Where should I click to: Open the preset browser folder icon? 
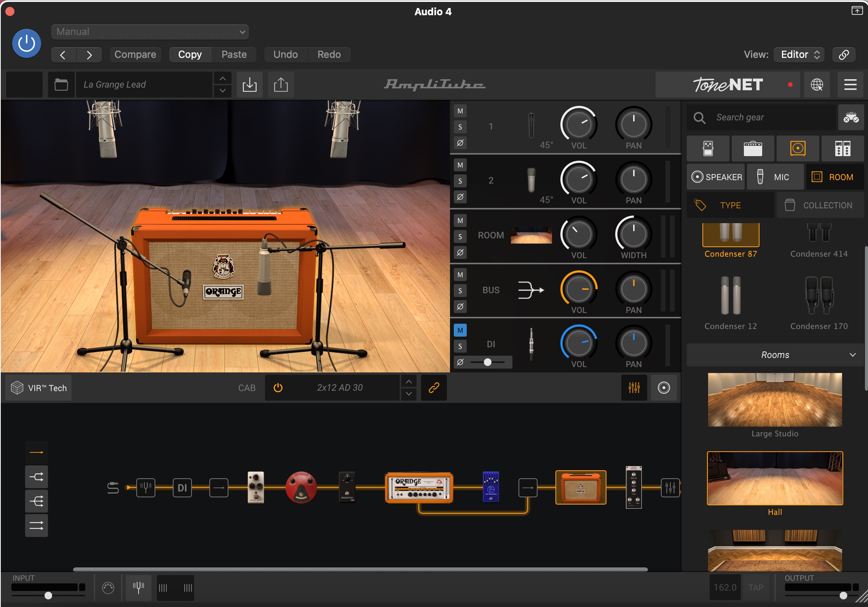coord(61,84)
